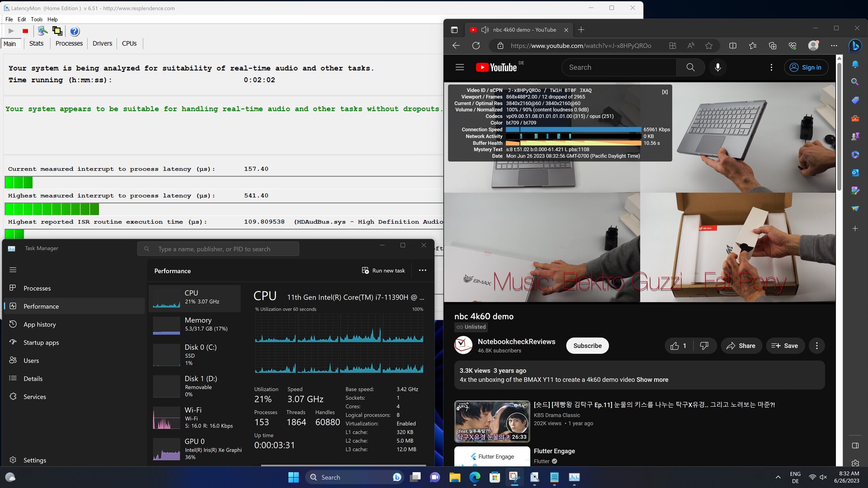Toggle Task Manager navigation hamburger menu
The image size is (868, 488).
tap(13, 270)
